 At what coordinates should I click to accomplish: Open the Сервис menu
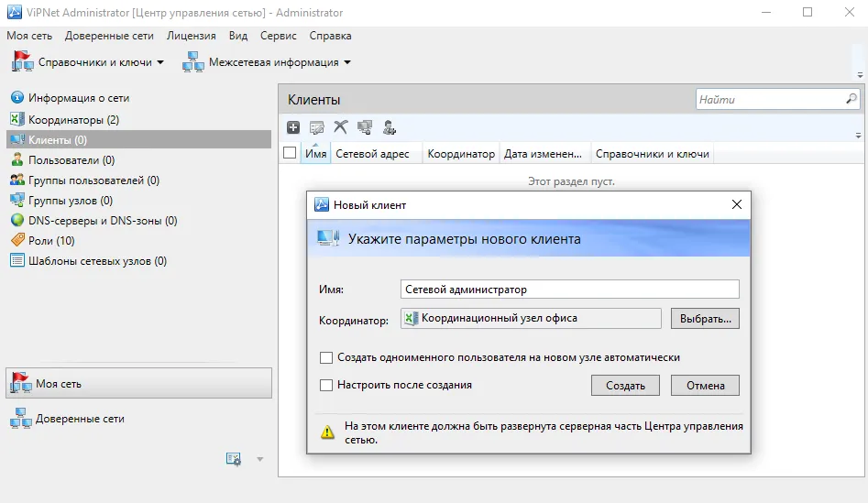(279, 36)
